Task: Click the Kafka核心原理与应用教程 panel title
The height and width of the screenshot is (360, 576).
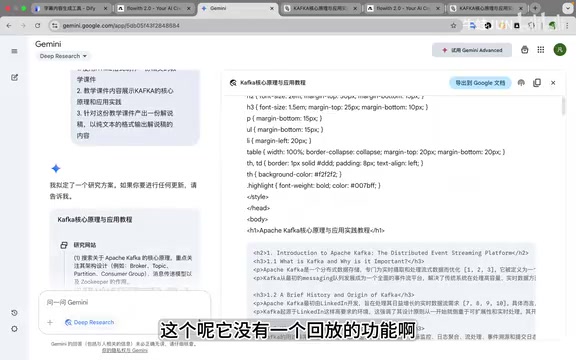Action: 273,83
